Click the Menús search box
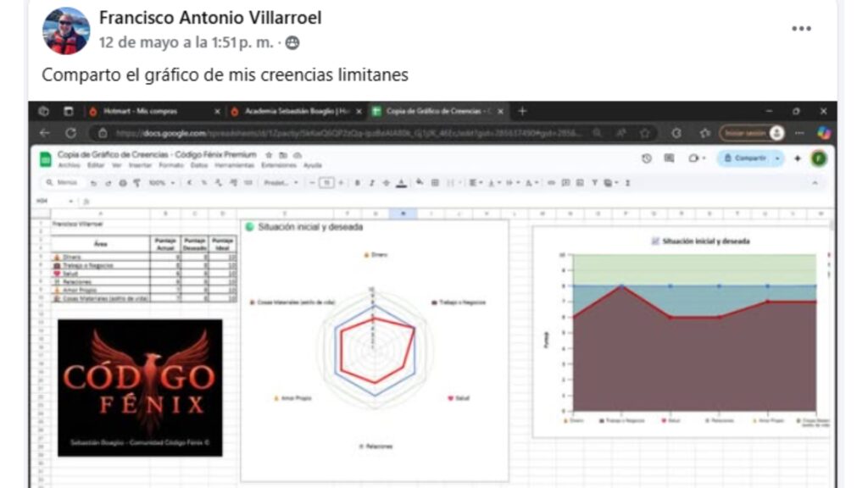The image size is (868, 488). [63, 183]
